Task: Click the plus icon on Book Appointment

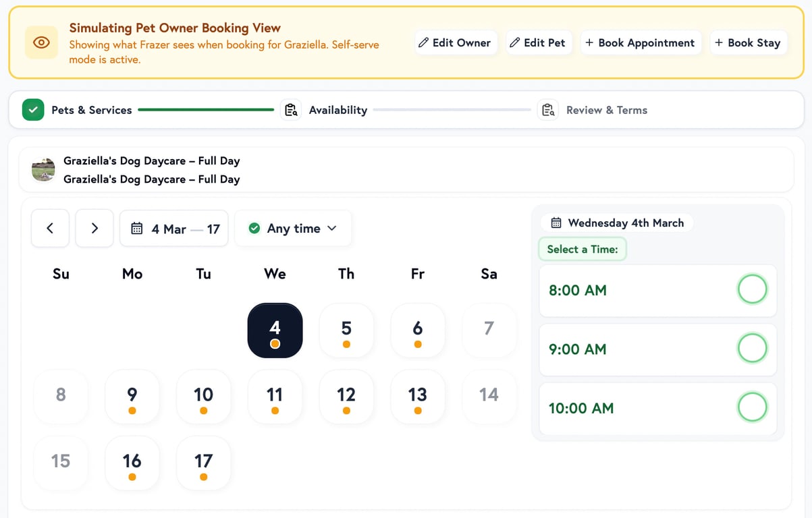Action: [x=593, y=42]
